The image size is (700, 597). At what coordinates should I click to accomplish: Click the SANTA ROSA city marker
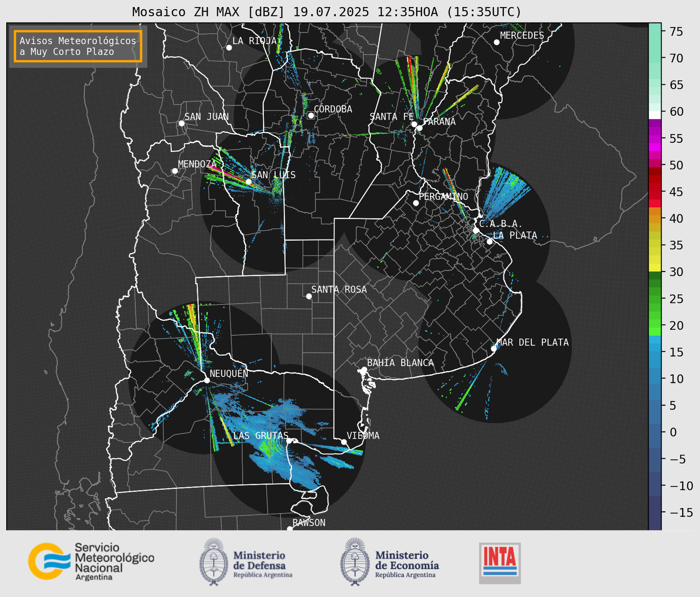point(309,296)
